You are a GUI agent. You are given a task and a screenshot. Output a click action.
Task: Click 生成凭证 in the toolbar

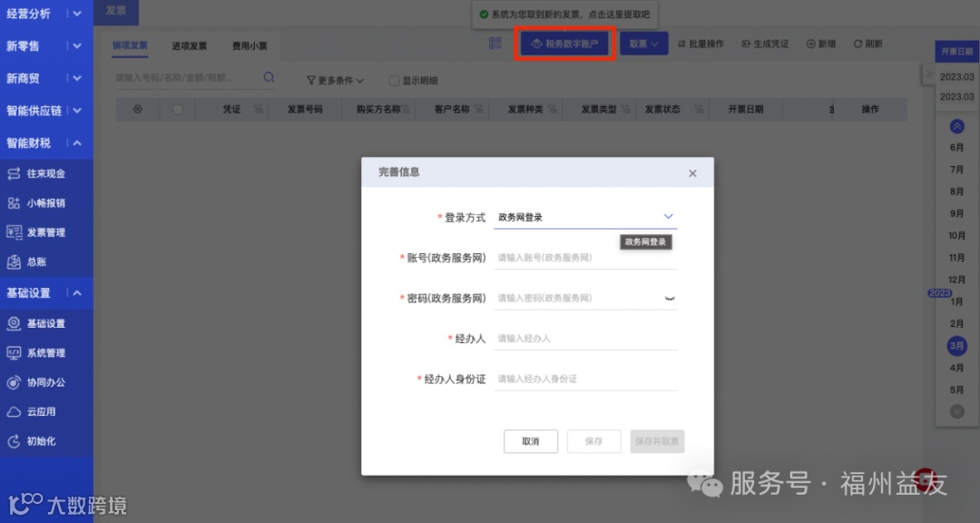(x=765, y=44)
